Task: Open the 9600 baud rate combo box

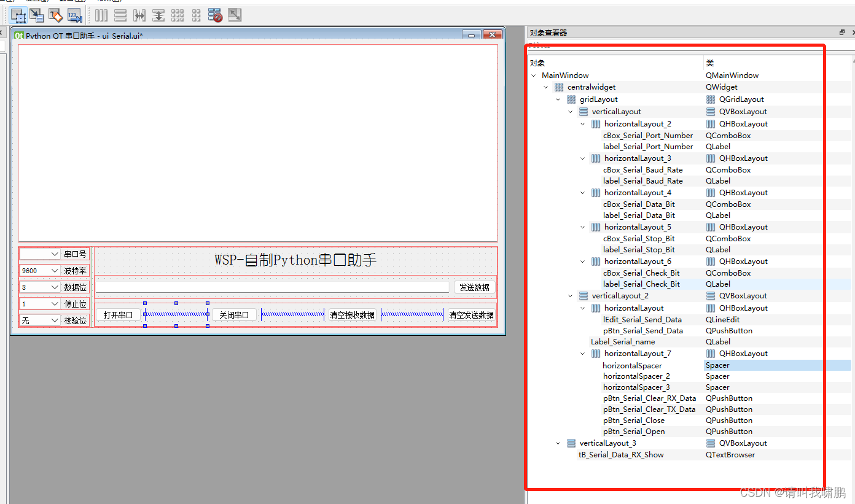Action: tap(40, 271)
